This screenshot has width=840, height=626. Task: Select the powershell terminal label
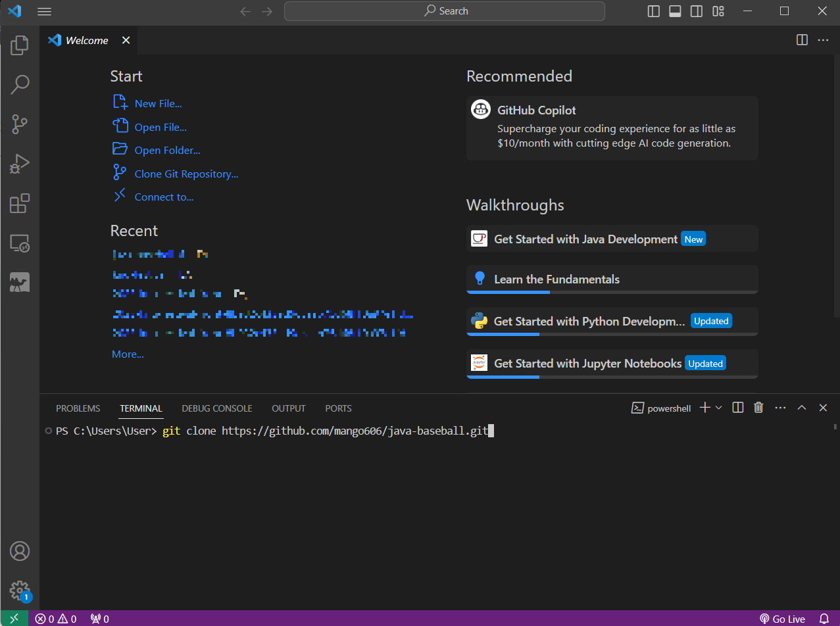coord(661,408)
